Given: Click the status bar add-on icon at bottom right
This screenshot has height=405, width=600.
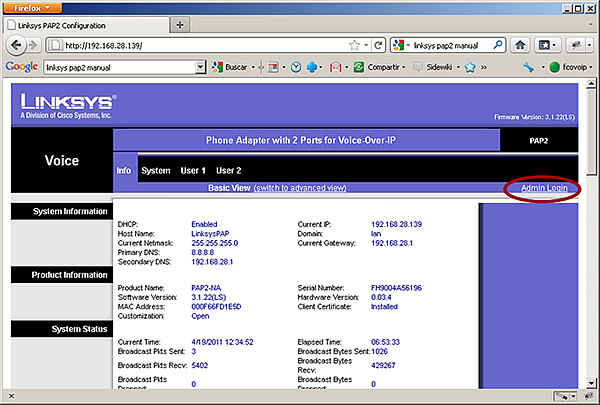Looking at the screenshot, I should tap(589, 396).
